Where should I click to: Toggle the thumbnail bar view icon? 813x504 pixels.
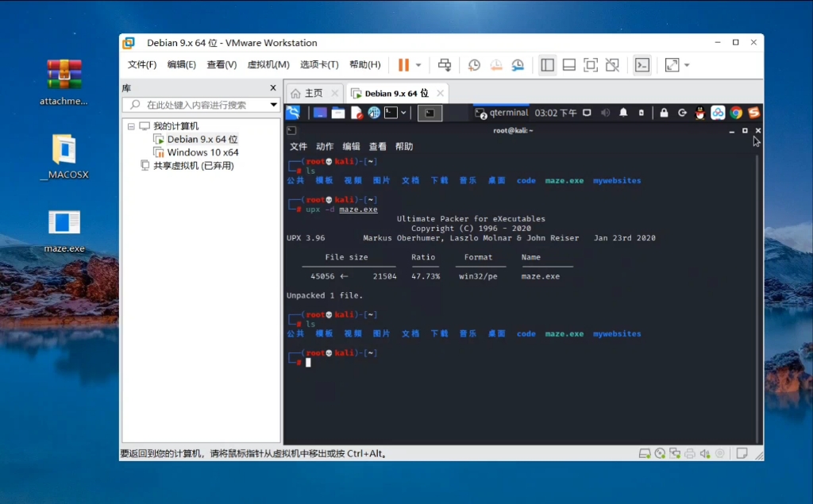569,65
